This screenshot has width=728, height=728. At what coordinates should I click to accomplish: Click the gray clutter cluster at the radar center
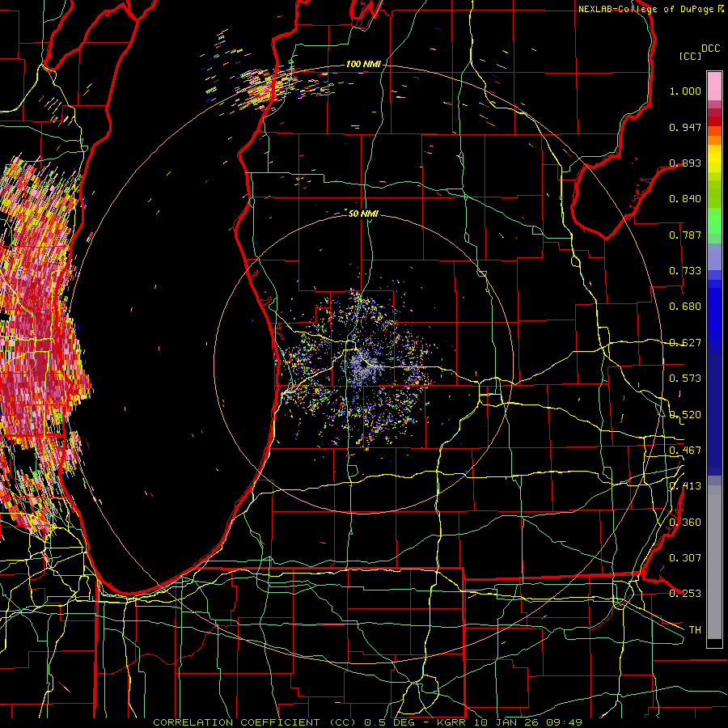pos(364,366)
